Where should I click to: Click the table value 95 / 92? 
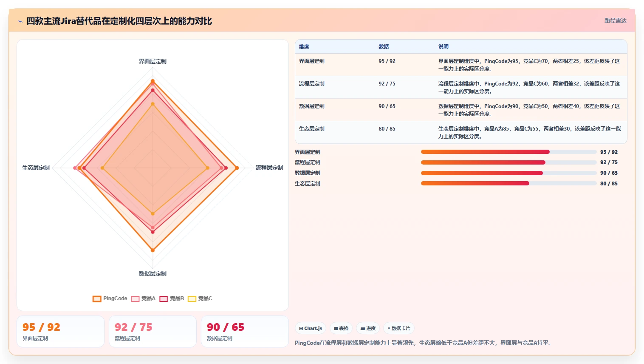(x=387, y=61)
